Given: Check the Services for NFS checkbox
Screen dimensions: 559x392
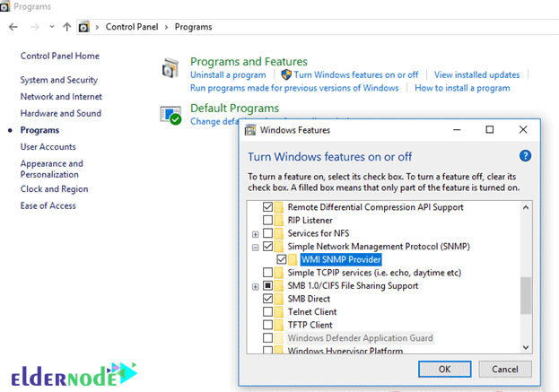Looking at the screenshot, I should click(267, 233).
